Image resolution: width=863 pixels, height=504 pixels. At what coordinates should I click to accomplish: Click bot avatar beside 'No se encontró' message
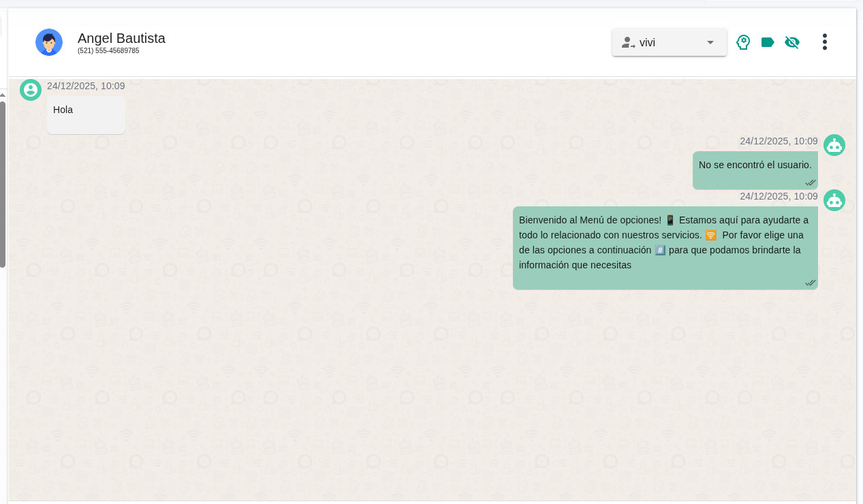click(x=834, y=145)
